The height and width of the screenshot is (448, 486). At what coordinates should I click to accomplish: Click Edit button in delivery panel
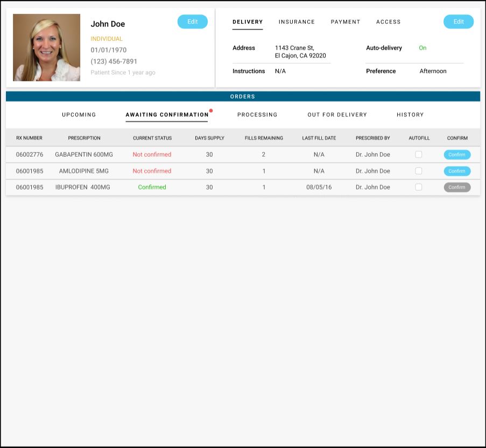coord(458,22)
